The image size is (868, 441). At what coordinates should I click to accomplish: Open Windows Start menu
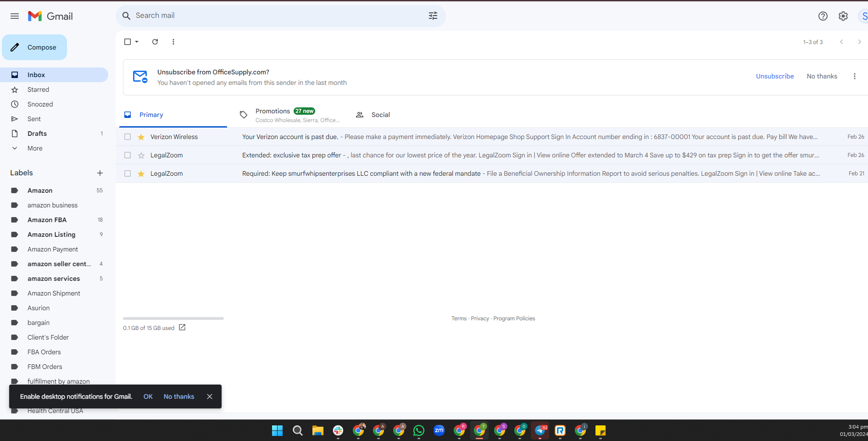click(x=277, y=430)
